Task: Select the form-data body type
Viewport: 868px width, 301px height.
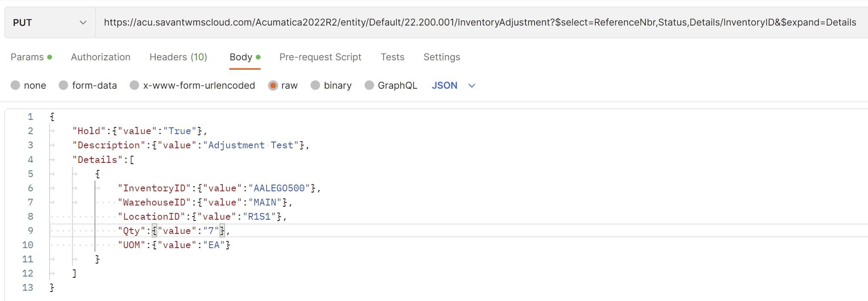Action: tap(88, 85)
